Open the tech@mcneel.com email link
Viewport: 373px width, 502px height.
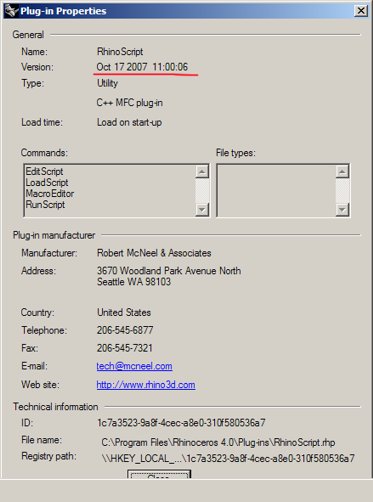[134, 366]
